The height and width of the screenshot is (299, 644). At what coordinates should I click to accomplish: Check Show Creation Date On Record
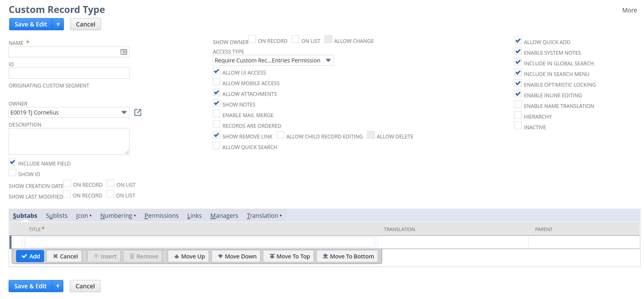pyautogui.click(x=67, y=183)
